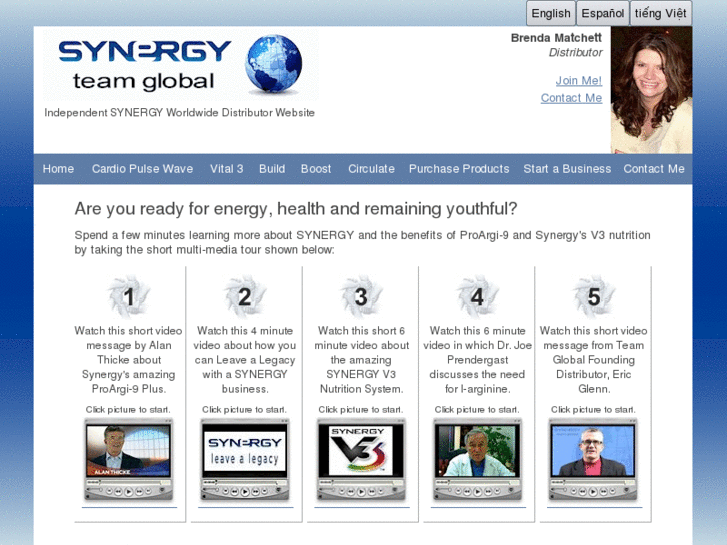Click the number 1 step icon
This screenshot has height=545, width=727.
tap(129, 297)
